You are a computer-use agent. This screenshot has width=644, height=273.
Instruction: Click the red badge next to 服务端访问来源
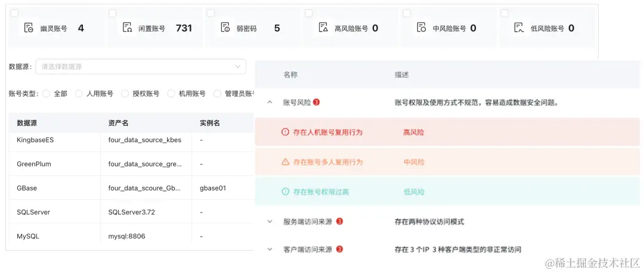[x=339, y=222]
